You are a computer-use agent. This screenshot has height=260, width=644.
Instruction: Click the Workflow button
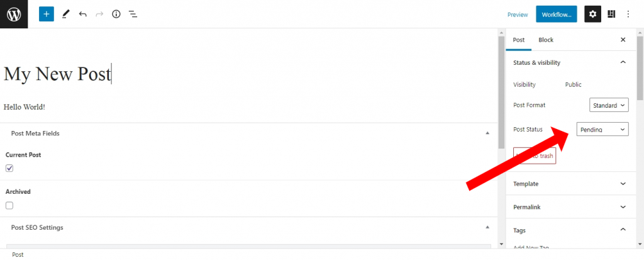[556, 14]
